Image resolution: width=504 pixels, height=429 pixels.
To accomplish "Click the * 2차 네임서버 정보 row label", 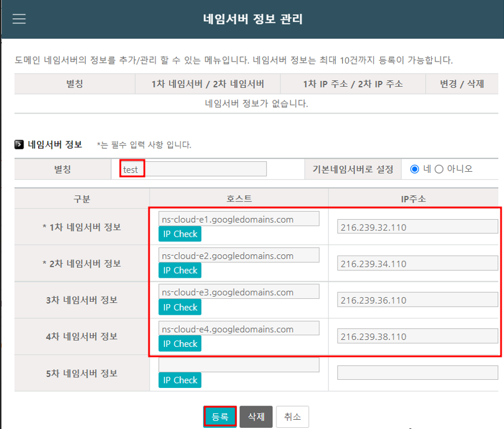I will (82, 263).
